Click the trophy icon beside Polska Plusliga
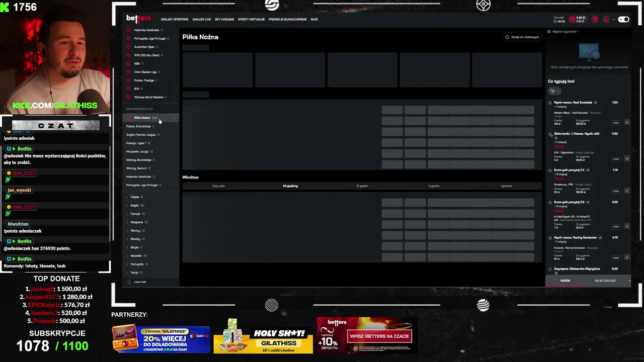Image resolution: width=644 pixels, height=362 pixels. tap(128, 80)
